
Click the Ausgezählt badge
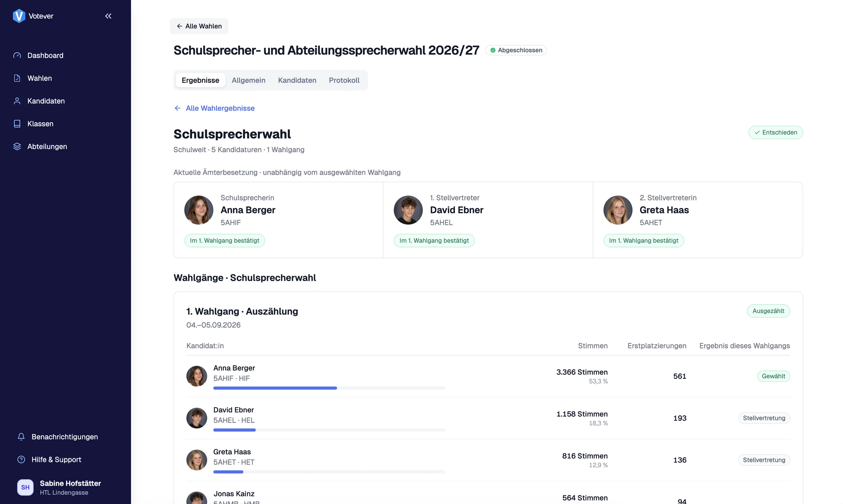point(769,311)
